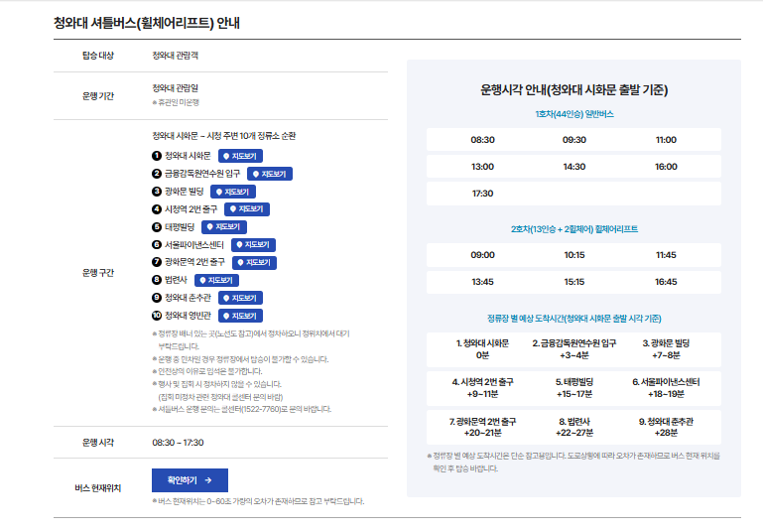Open map for 청와대 영빈관 stop
The image size is (763, 532).
click(240, 316)
